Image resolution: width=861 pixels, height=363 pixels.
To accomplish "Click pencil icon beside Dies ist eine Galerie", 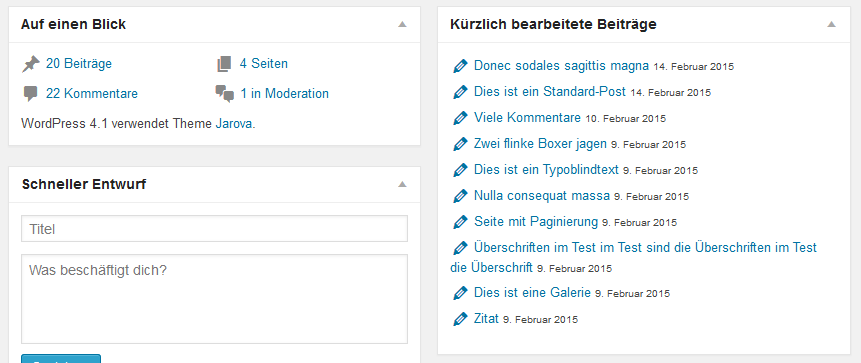I will (x=460, y=293).
